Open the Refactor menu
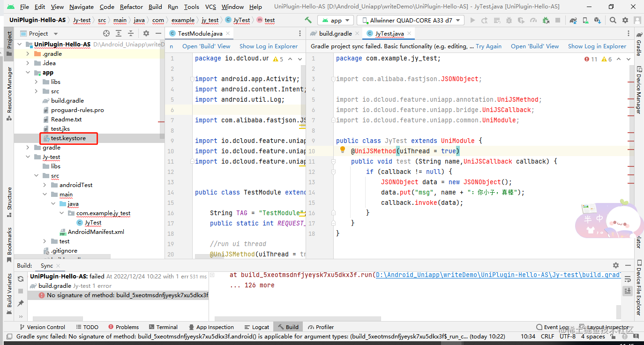 pos(131,7)
